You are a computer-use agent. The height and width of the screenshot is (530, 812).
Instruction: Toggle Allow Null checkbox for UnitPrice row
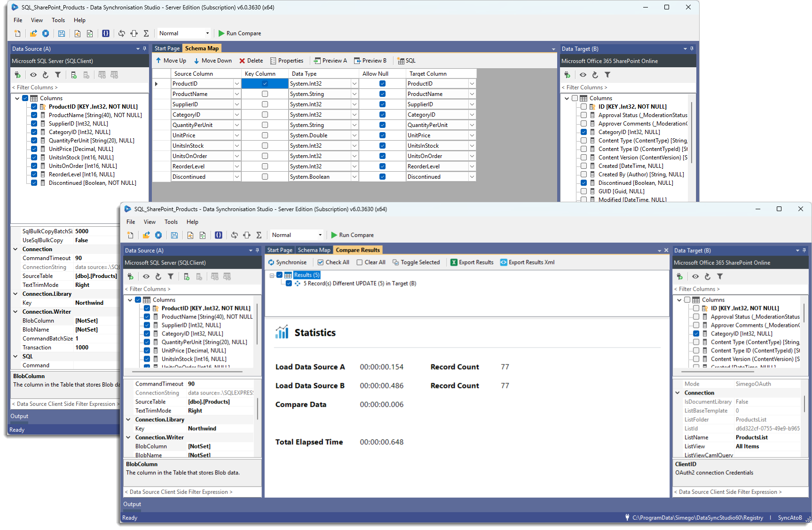tap(382, 135)
